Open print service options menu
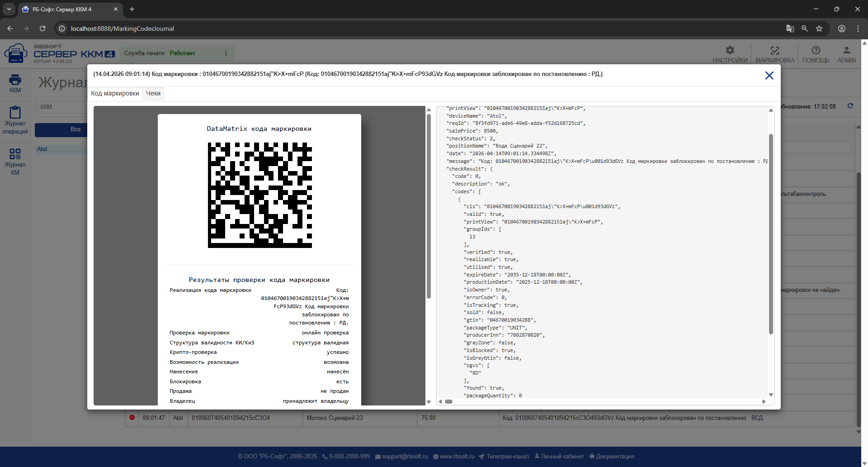 click(x=226, y=53)
